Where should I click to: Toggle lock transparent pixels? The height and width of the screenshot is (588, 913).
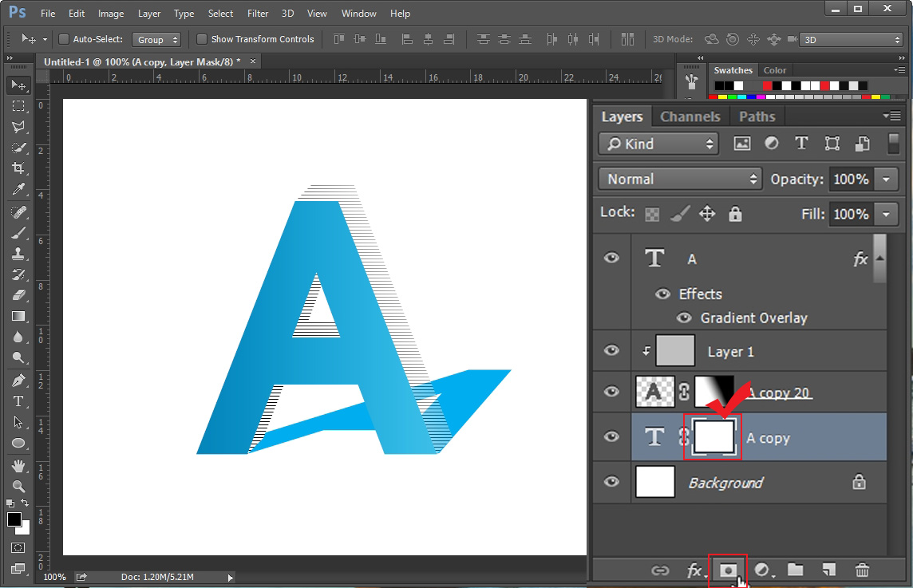coord(652,215)
